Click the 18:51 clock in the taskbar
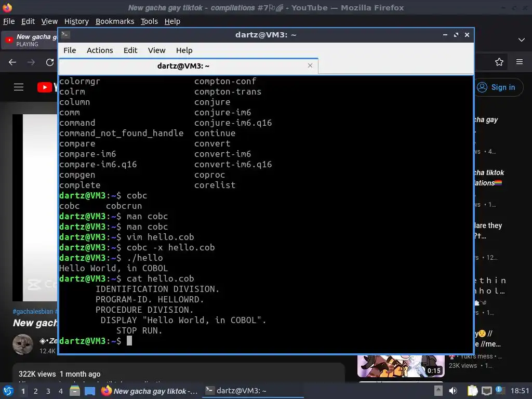Image resolution: width=532 pixels, height=399 pixels. click(x=520, y=391)
